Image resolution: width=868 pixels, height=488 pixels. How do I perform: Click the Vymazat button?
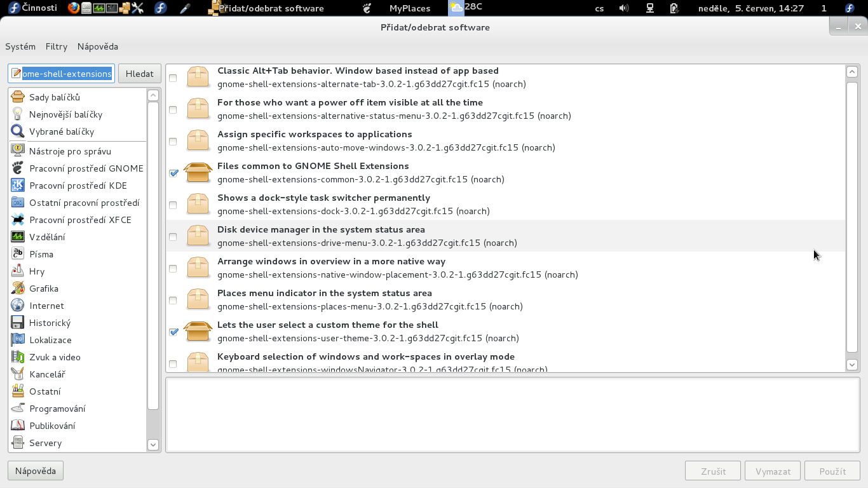click(x=773, y=471)
